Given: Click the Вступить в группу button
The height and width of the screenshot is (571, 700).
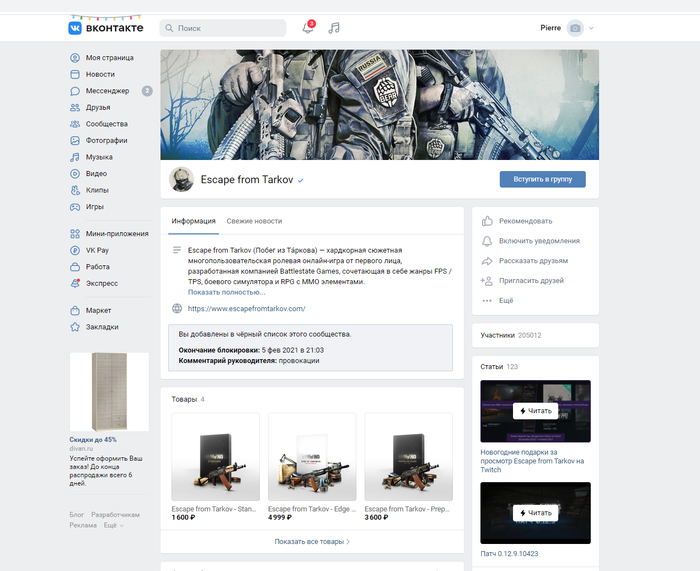Looking at the screenshot, I should pos(542,179).
